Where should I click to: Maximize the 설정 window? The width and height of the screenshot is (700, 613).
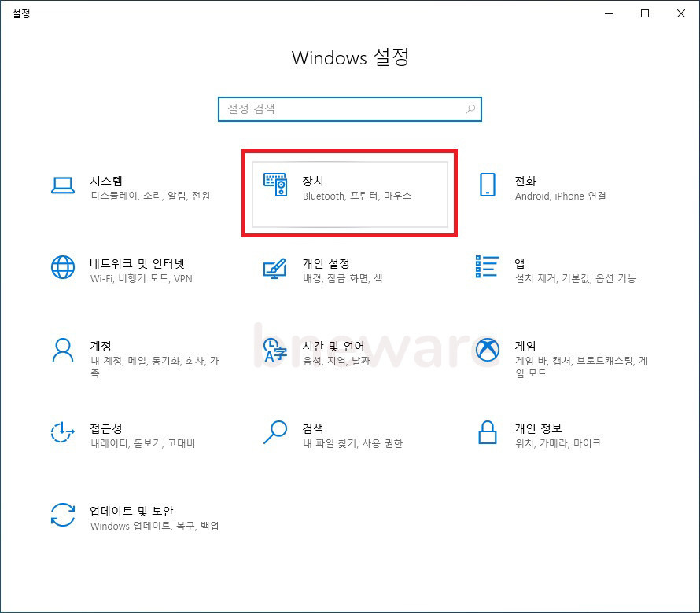point(645,13)
